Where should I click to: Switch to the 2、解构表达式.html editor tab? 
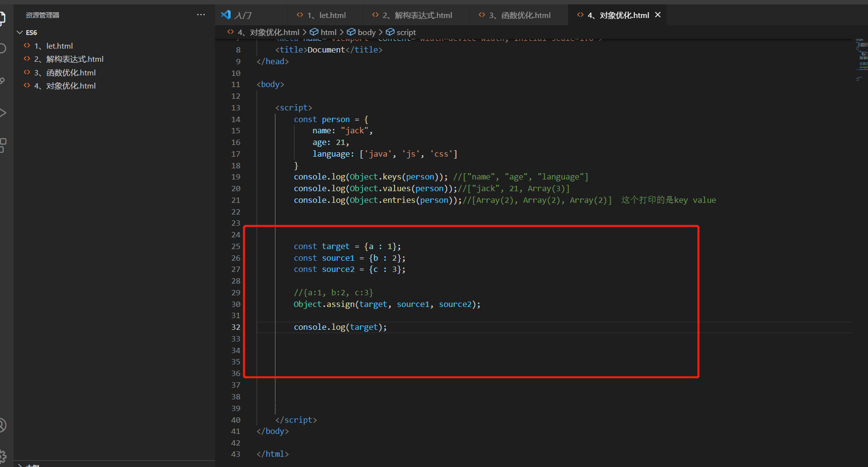[x=416, y=15]
